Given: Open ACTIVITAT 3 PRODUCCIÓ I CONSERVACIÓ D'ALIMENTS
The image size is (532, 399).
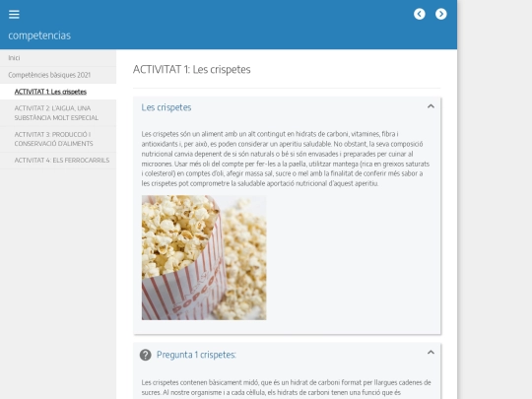Looking at the screenshot, I should pyautogui.click(x=58, y=139).
